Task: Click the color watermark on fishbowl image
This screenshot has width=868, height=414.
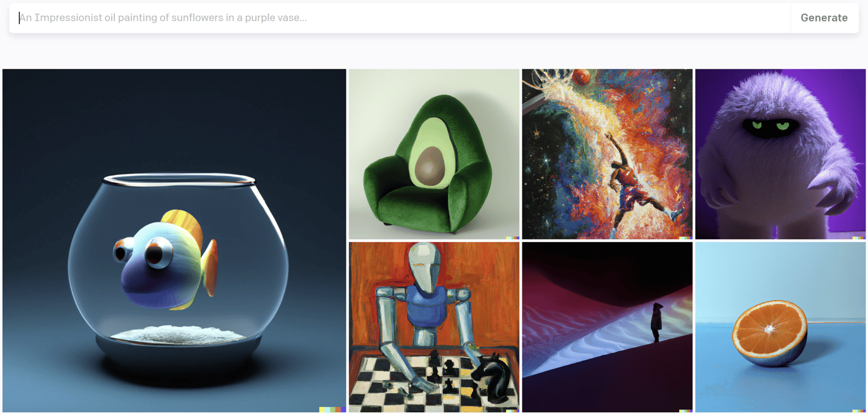Action: tap(333, 410)
